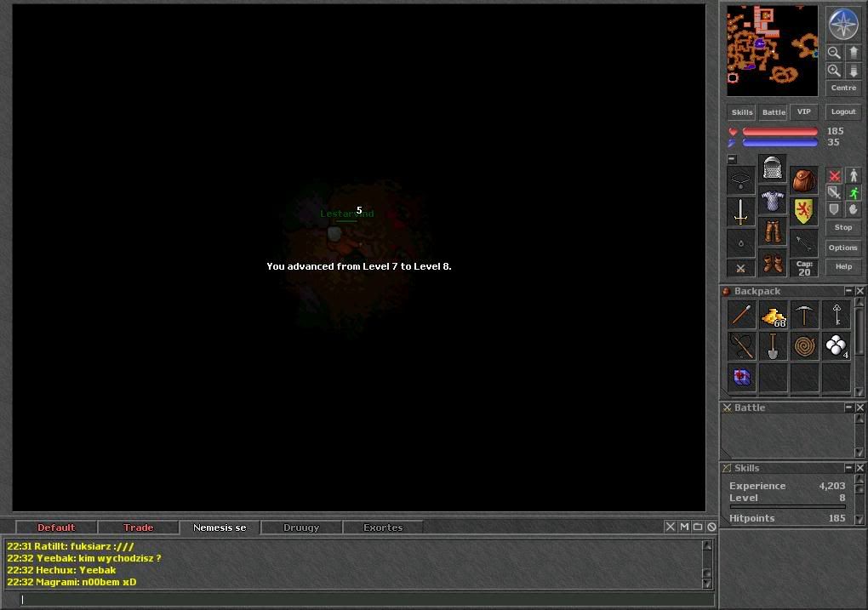The image size is (868, 610).
Task: Switch to the Default chat tab
Action: click(56, 527)
